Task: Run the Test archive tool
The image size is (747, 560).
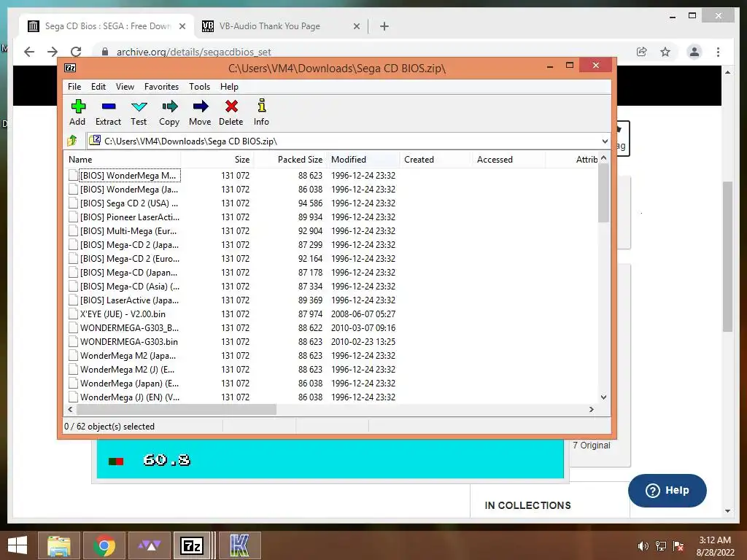Action: 139,112
